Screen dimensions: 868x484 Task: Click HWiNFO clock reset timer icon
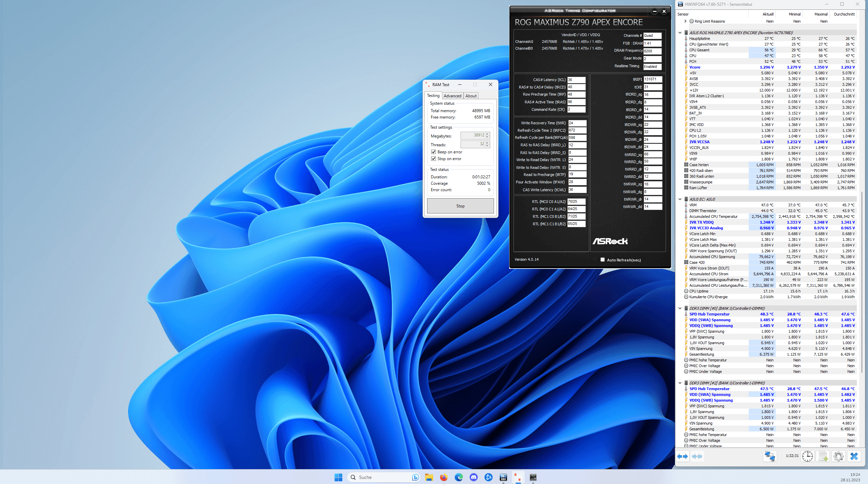(808, 456)
